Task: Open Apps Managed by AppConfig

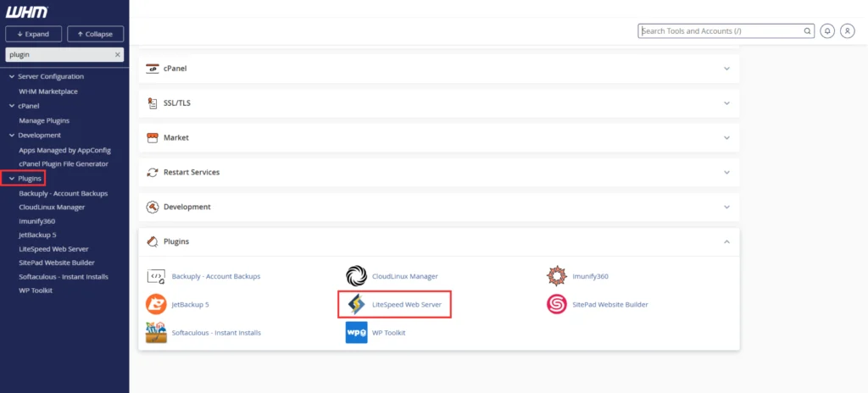Action: [64, 150]
